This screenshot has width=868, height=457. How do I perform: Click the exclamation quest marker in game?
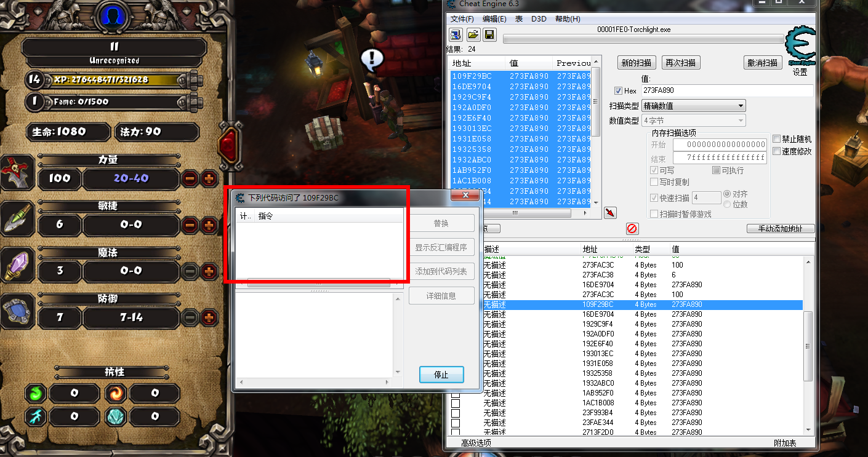(372, 59)
